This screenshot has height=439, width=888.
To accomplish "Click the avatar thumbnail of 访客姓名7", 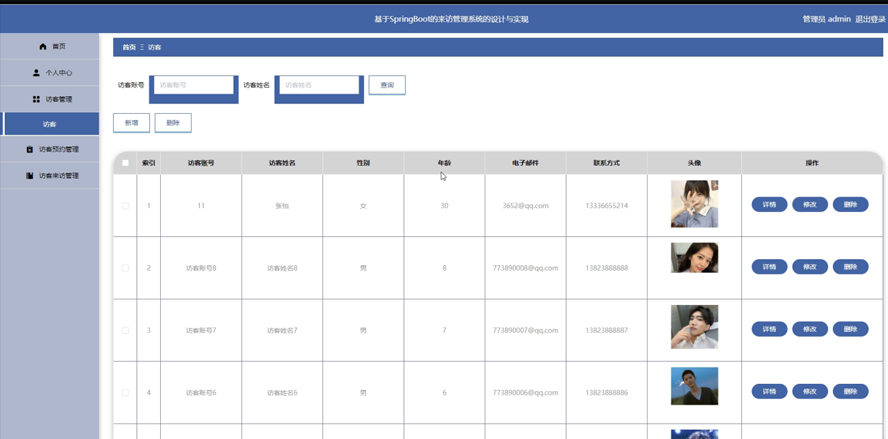I will point(694,327).
